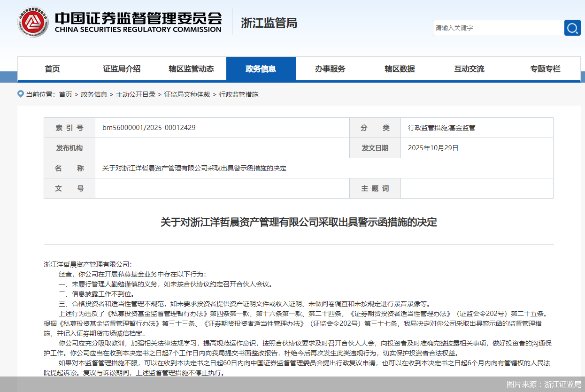The image size is (585, 392).
Task: Switch to the 办事服务 tab
Action: [331, 69]
